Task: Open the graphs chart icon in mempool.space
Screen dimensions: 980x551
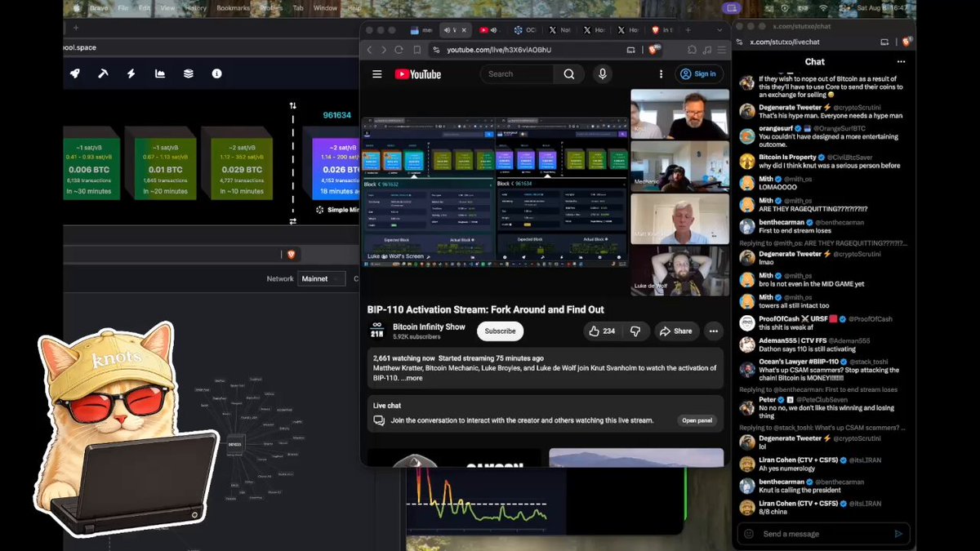Action: [160, 73]
